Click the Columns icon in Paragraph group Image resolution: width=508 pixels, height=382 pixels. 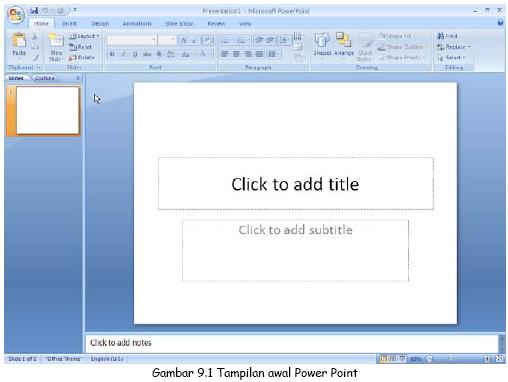(272, 54)
